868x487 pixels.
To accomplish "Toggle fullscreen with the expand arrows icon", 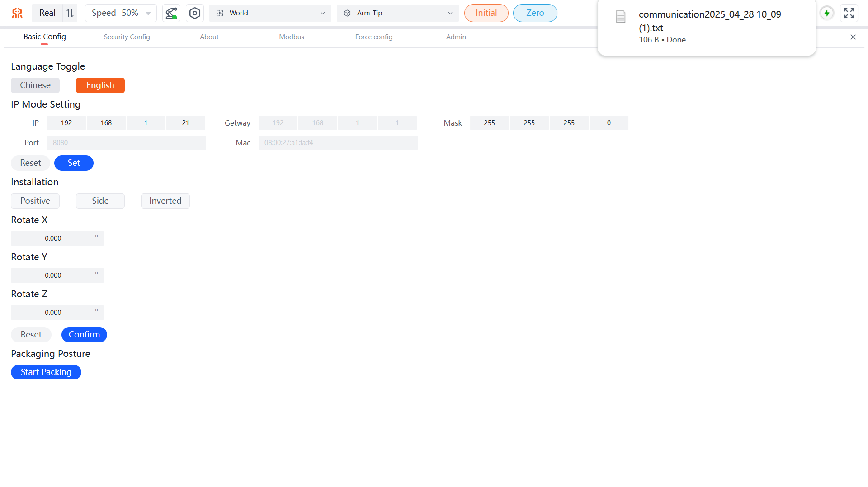I will pos(849,13).
